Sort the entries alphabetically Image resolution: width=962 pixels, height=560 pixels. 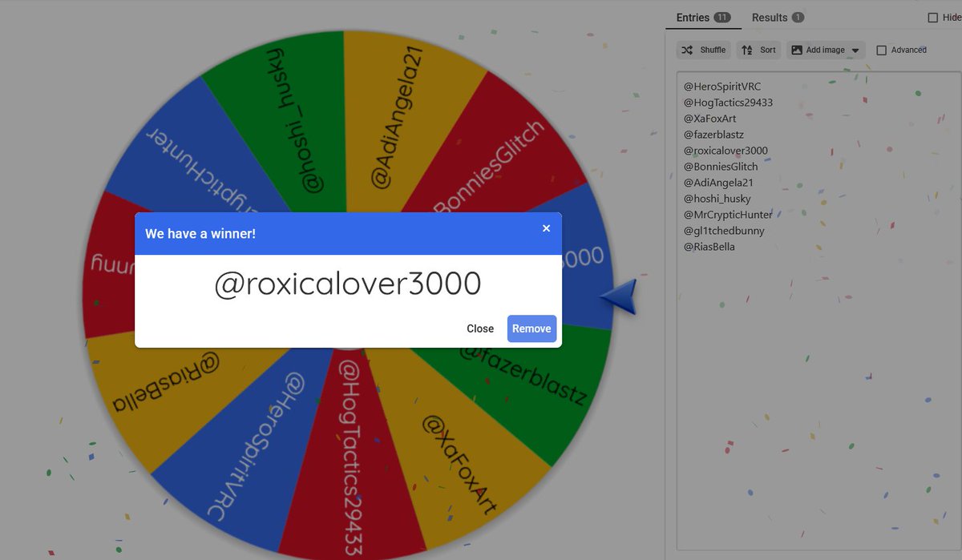(758, 50)
